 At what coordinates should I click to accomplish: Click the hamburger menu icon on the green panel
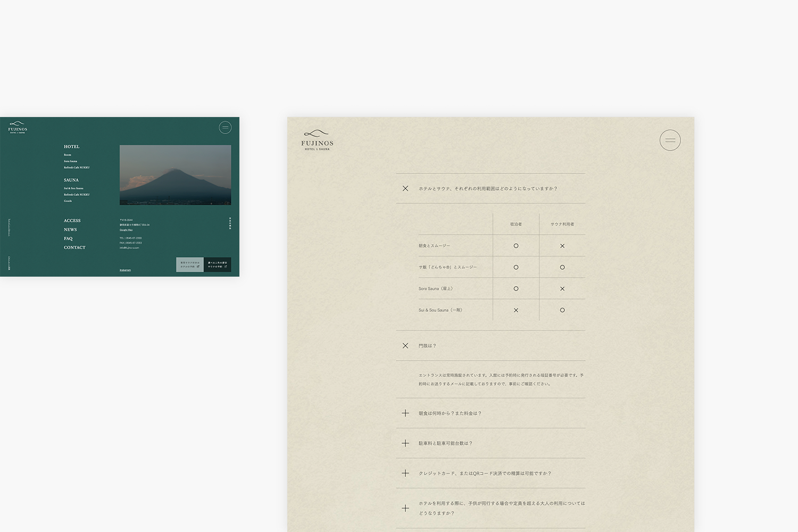(x=225, y=128)
